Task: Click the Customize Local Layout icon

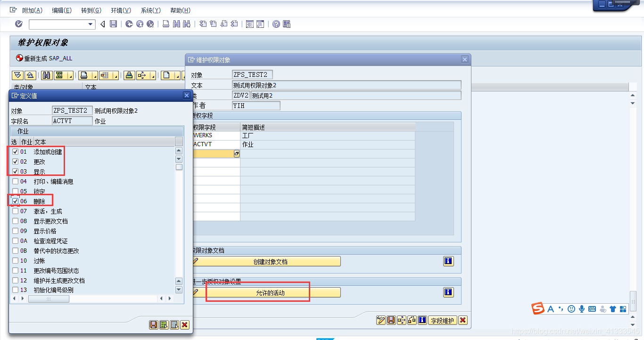Action: [x=287, y=24]
